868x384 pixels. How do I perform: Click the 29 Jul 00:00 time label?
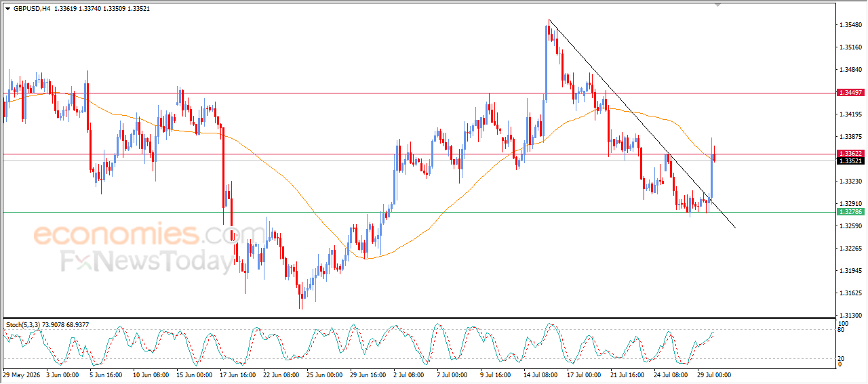[x=715, y=375]
